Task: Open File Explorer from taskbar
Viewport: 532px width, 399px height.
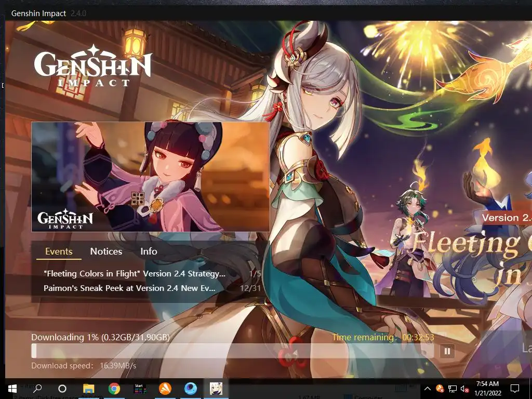Action: coord(89,389)
